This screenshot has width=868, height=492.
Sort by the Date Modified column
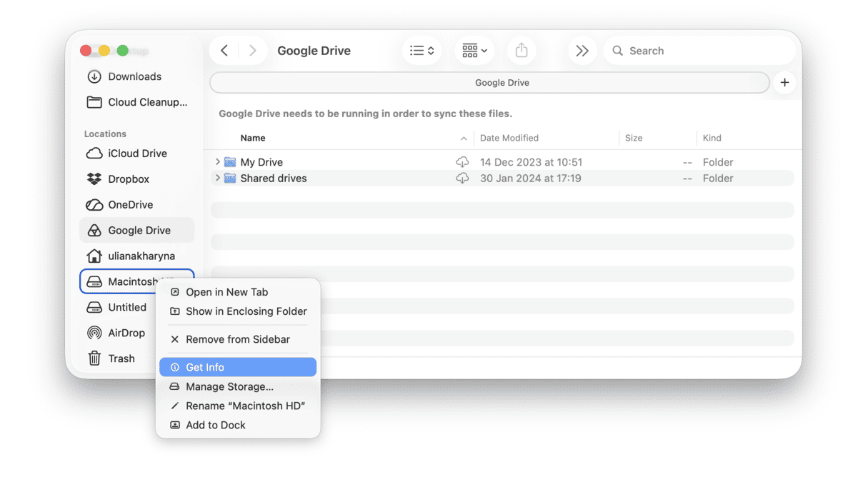pyautogui.click(x=509, y=138)
